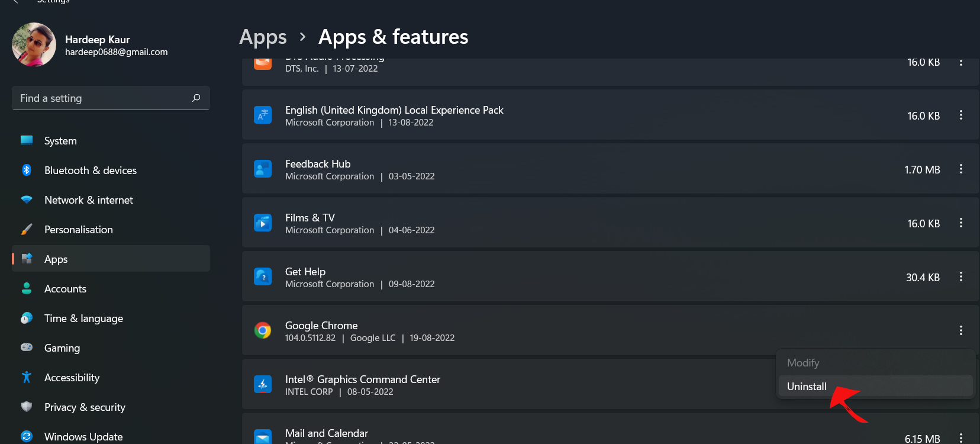This screenshot has width=980, height=444.
Task: Click the Films & TV app icon
Action: click(x=263, y=223)
